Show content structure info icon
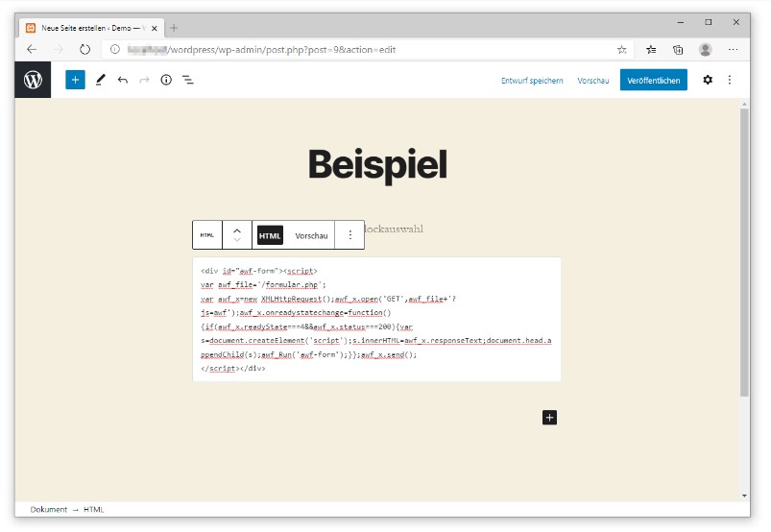This screenshot has width=771, height=532. tap(166, 80)
